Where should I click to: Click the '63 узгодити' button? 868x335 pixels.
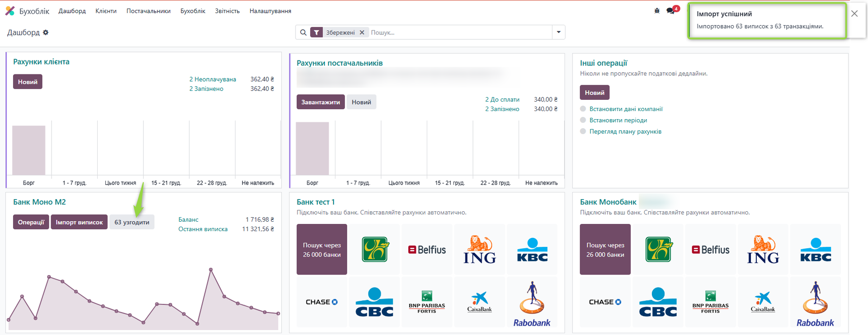click(132, 222)
